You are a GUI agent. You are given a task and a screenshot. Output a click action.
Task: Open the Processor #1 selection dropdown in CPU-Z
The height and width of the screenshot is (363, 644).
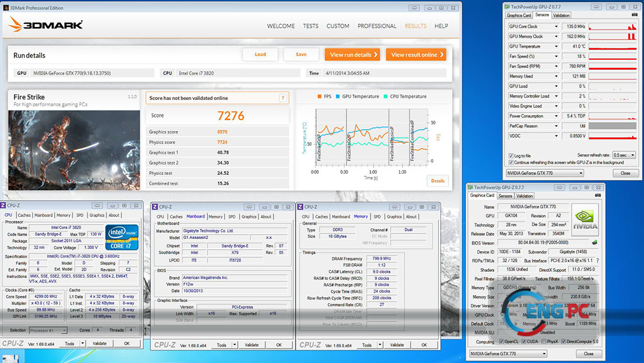pos(48,330)
